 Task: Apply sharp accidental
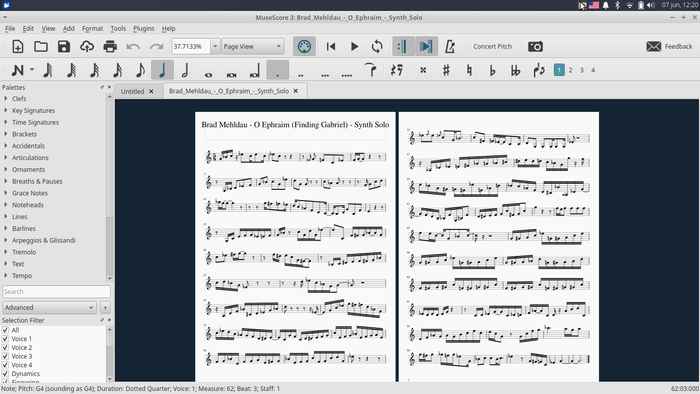pos(446,71)
